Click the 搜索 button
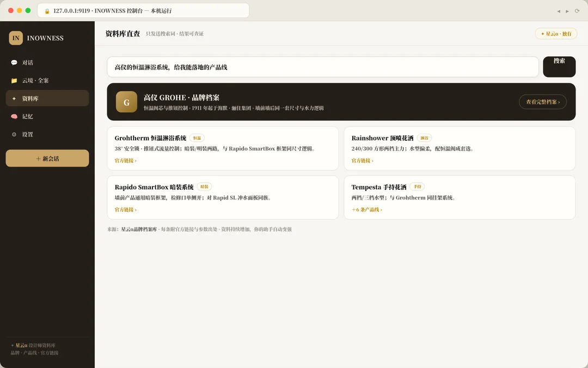This screenshot has width=588, height=368. pyautogui.click(x=559, y=67)
